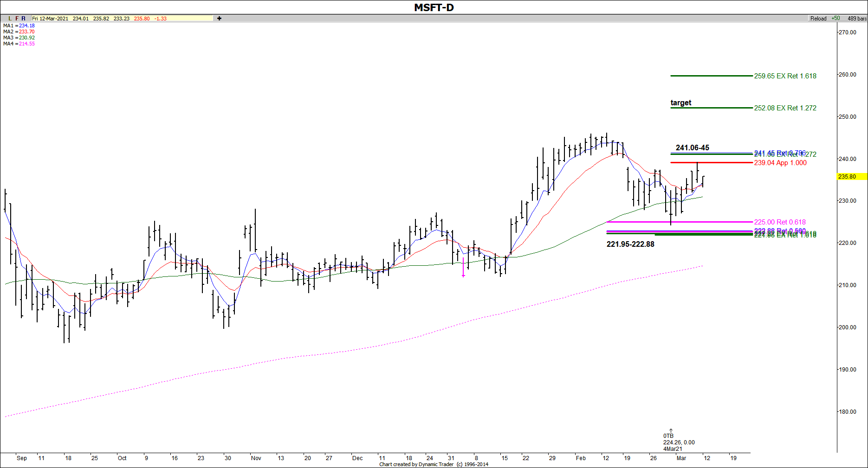Click the 241.06-45 zone annotation
The image size is (868, 468).
pos(692,148)
